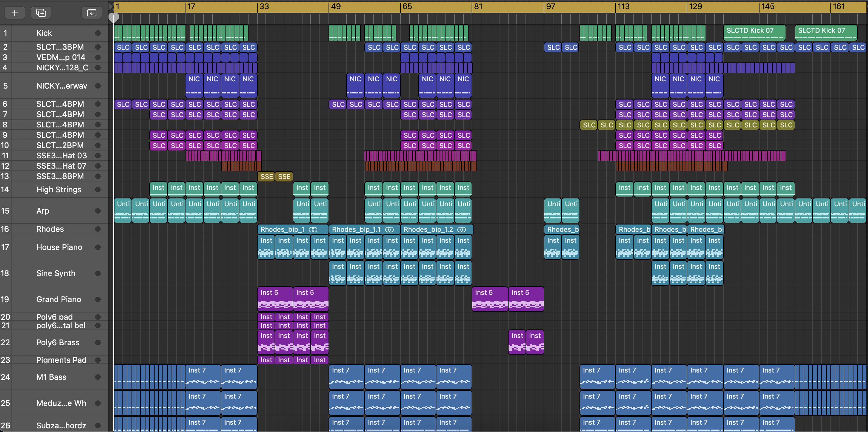
Task: Click the playhead handle in the ruler
Action: pos(114,18)
